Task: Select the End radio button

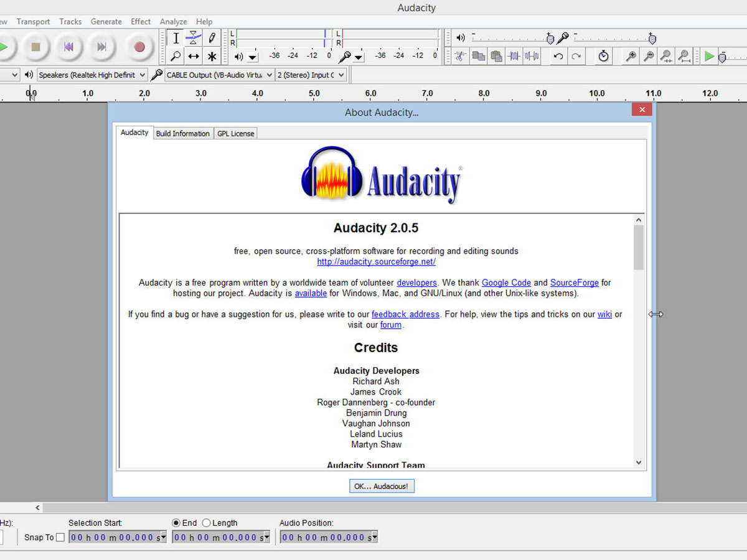Action: pyautogui.click(x=176, y=523)
